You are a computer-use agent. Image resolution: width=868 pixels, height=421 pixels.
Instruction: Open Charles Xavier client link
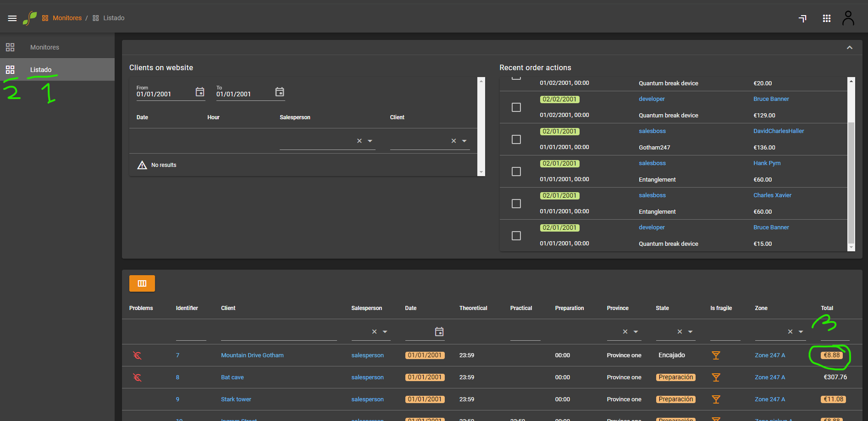pyautogui.click(x=772, y=195)
